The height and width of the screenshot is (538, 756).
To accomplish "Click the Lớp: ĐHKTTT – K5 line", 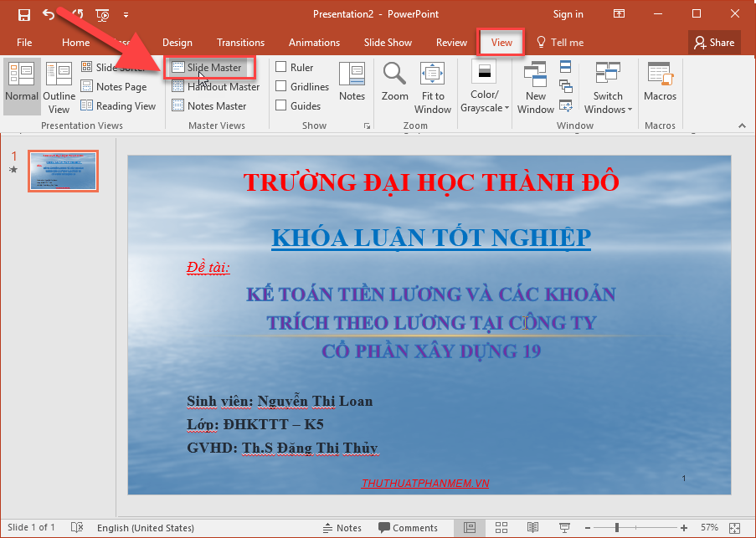I will tap(255, 424).
